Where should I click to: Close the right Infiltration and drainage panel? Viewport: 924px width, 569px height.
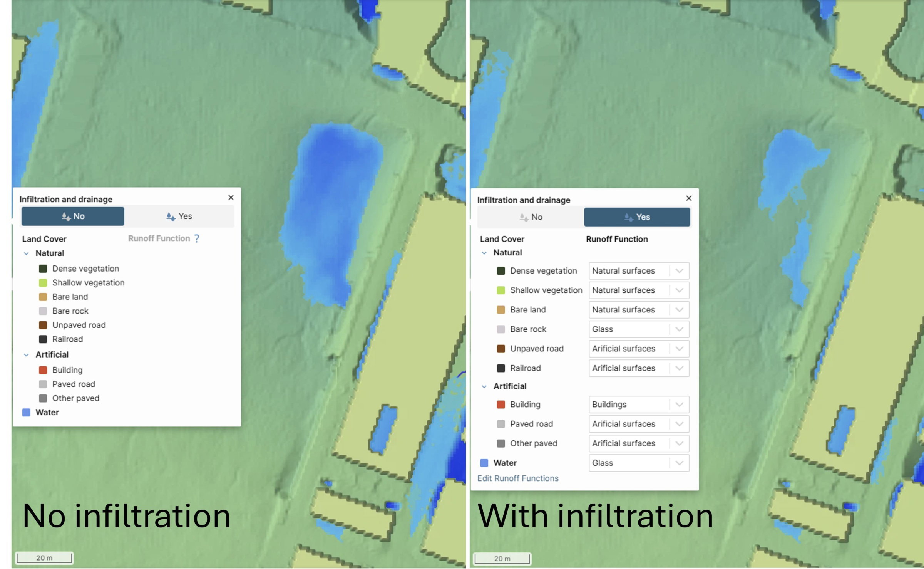click(x=689, y=198)
